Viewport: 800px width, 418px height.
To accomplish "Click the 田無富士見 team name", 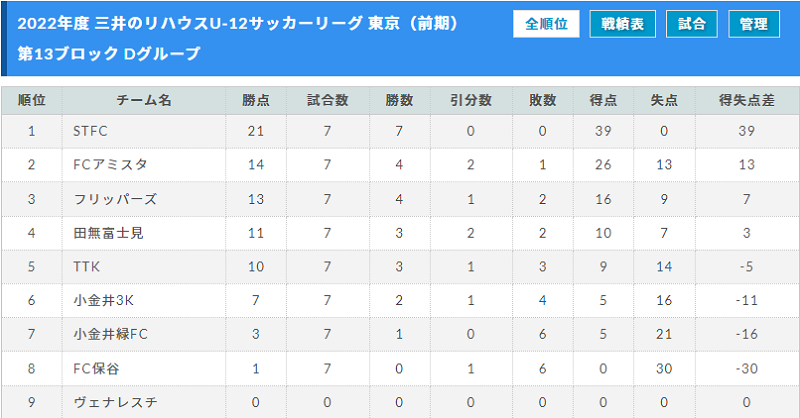I will (108, 233).
